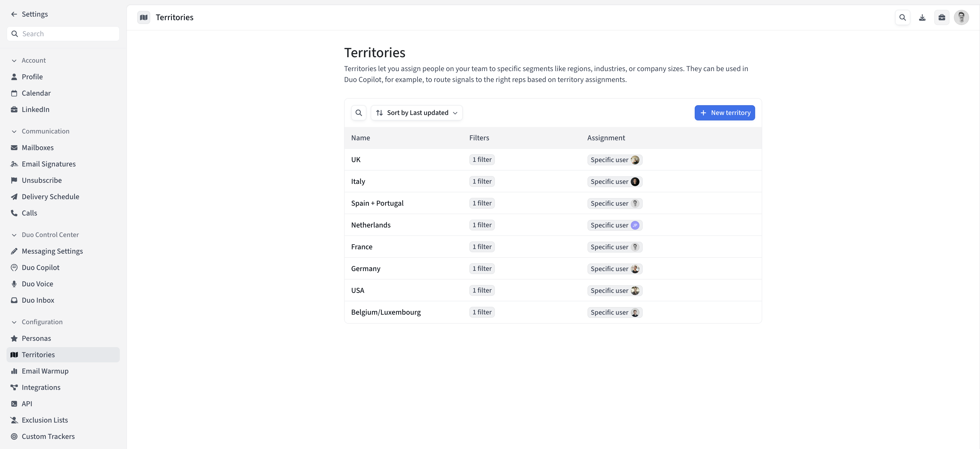Click the download icon in header
Screen dimensions: 980x449
click(x=922, y=17)
